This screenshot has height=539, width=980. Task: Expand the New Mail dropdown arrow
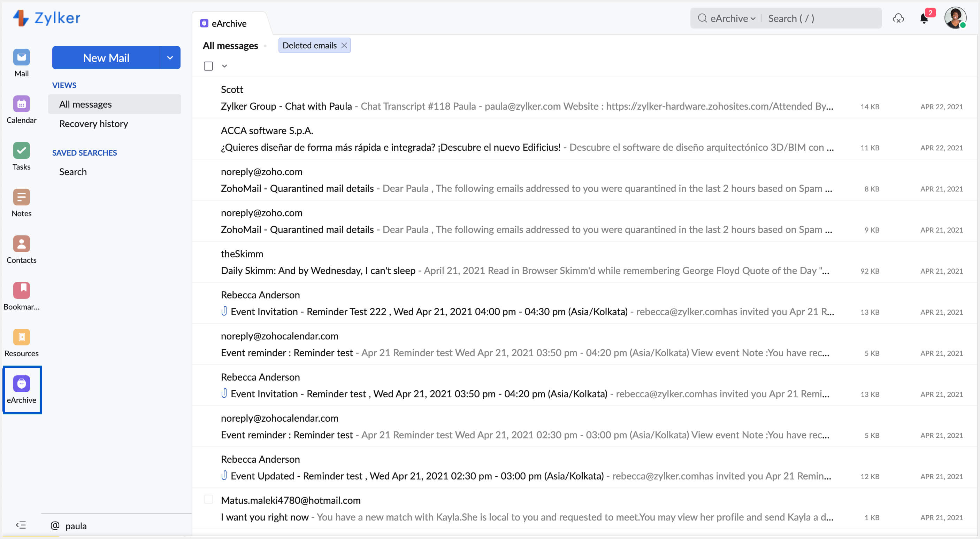pos(170,58)
